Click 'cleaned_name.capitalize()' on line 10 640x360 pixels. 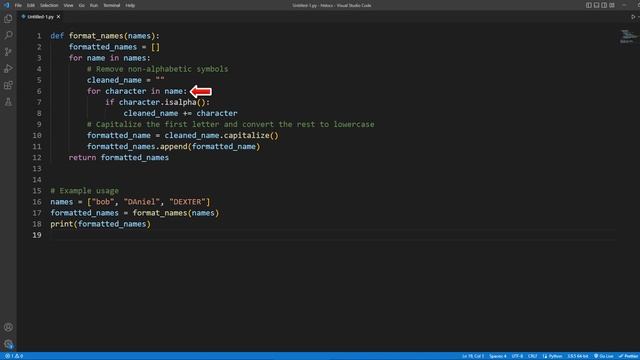(222, 135)
